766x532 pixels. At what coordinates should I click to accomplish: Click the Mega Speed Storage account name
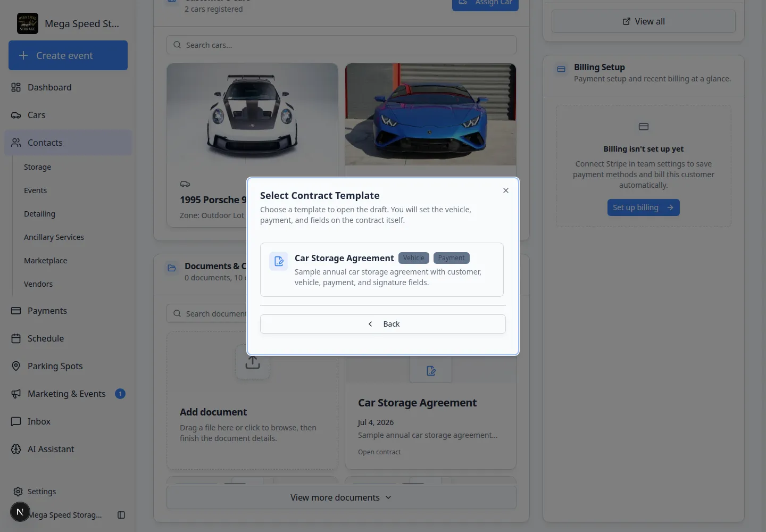[65, 515]
